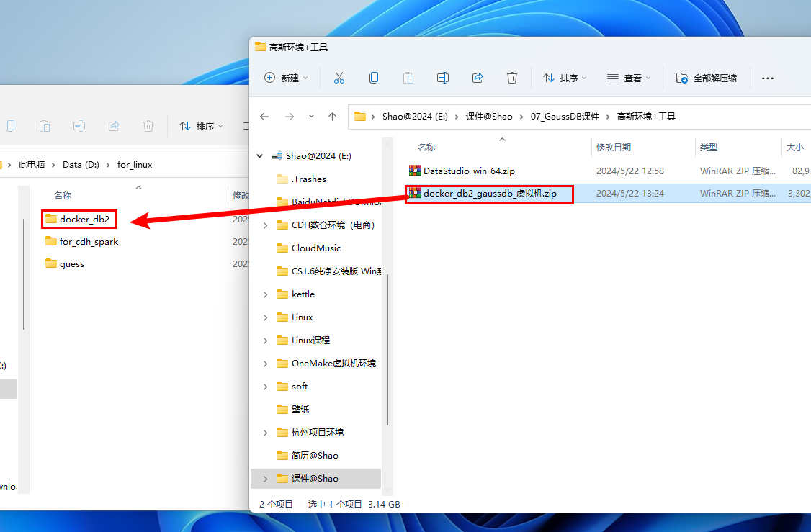
Task: Go back using the left arrow button
Action: point(264,116)
